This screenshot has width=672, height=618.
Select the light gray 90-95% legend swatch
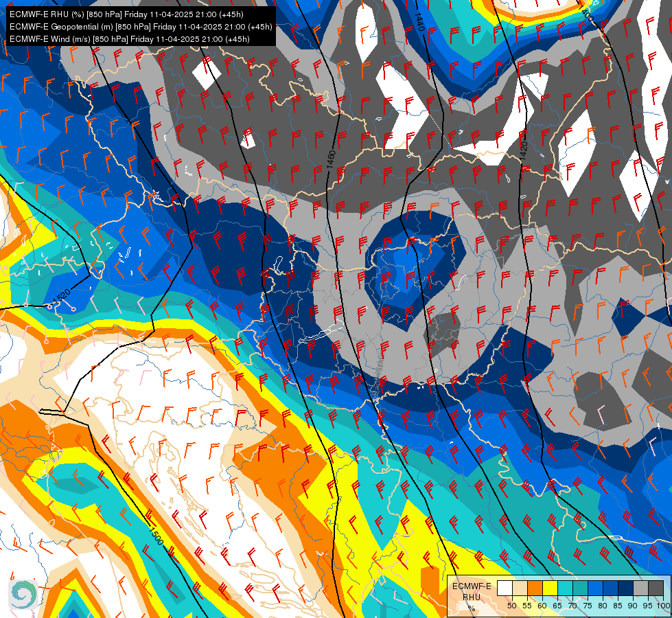(640, 588)
